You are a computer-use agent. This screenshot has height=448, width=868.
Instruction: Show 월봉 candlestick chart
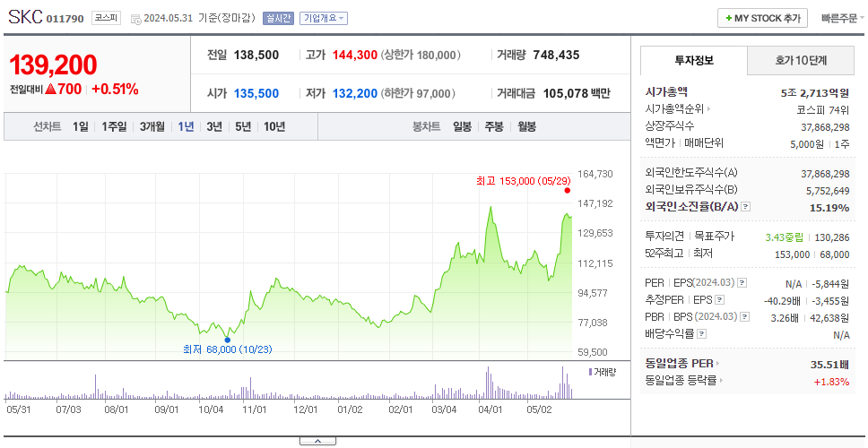coord(527,126)
